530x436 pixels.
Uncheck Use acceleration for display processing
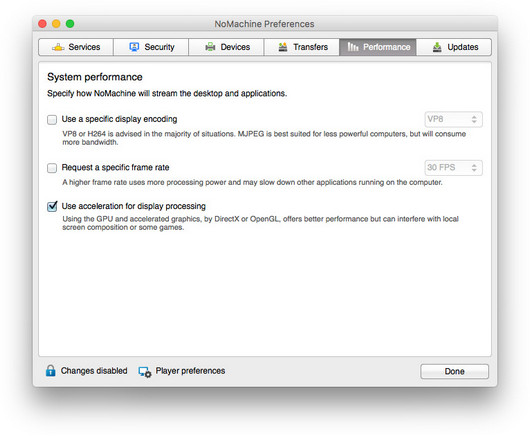pos(52,206)
